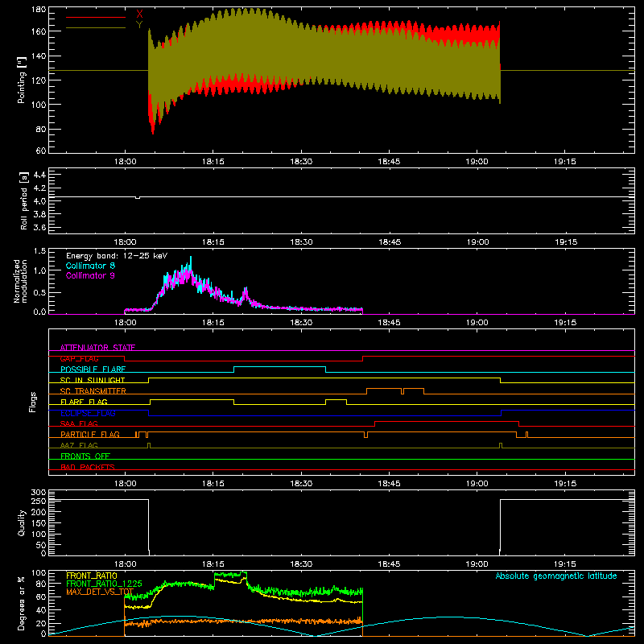
Task: Click the 0.5 value on modulation axis
Action: pyautogui.click(x=39, y=292)
